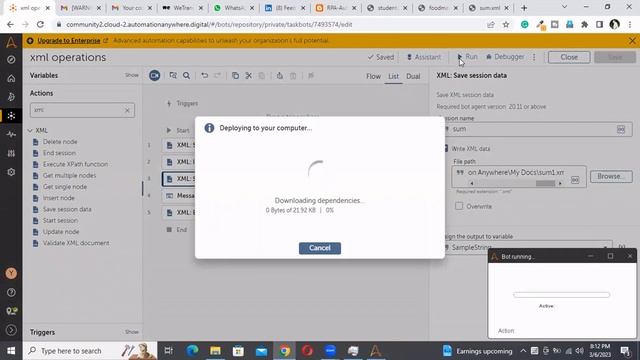Bookmark this page with star icon
This screenshot has width=640, height=360.
[x=506, y=24]
